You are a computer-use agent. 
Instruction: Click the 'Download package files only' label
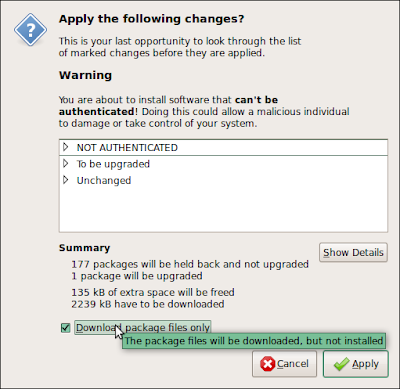143,328
